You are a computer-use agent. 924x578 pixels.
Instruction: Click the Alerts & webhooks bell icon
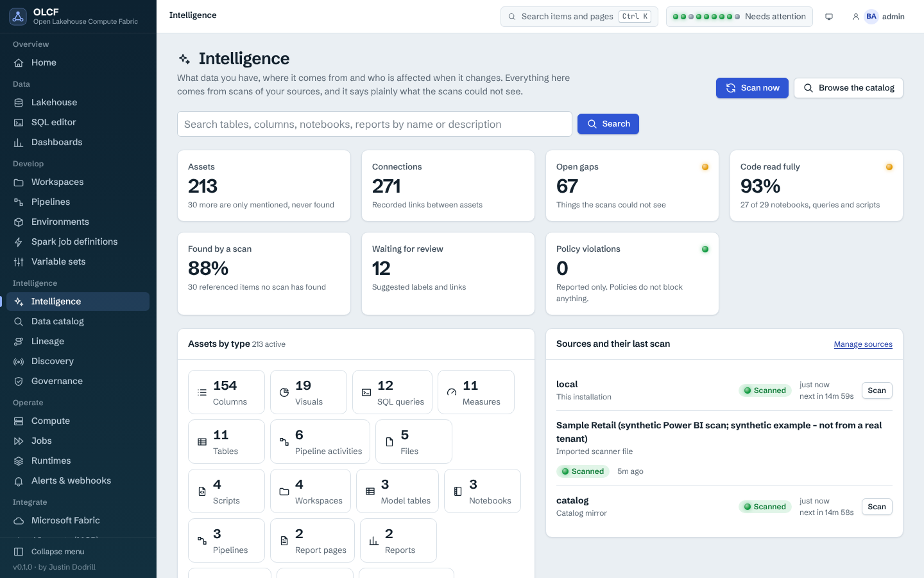(19, 480)
